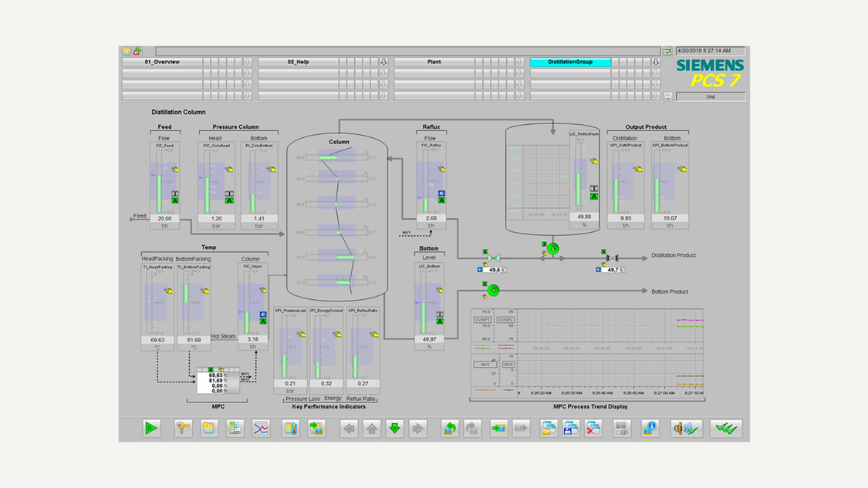Select the Plant area tab
This screenshot has height=488, width=868.
434,62
